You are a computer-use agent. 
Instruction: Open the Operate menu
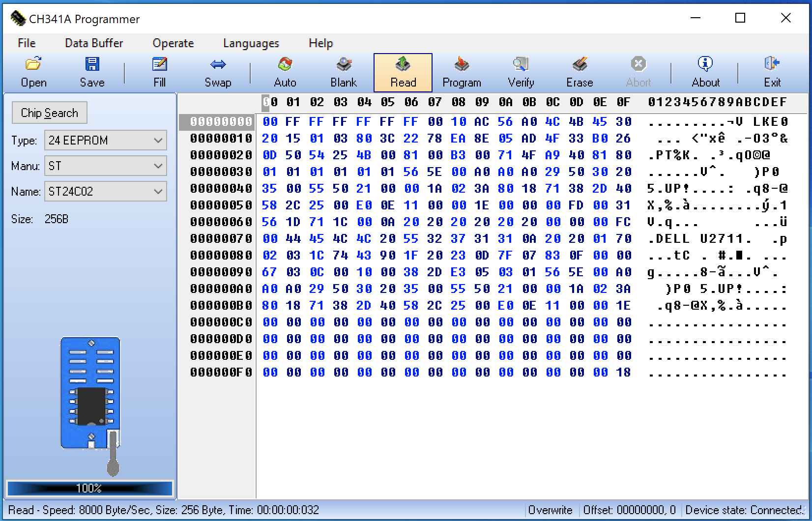pyautogui.click(x=173, y=43)
